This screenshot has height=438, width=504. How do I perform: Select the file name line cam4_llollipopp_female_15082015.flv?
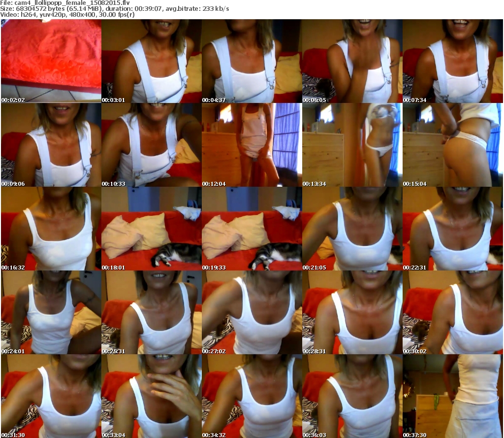point(65,3)
